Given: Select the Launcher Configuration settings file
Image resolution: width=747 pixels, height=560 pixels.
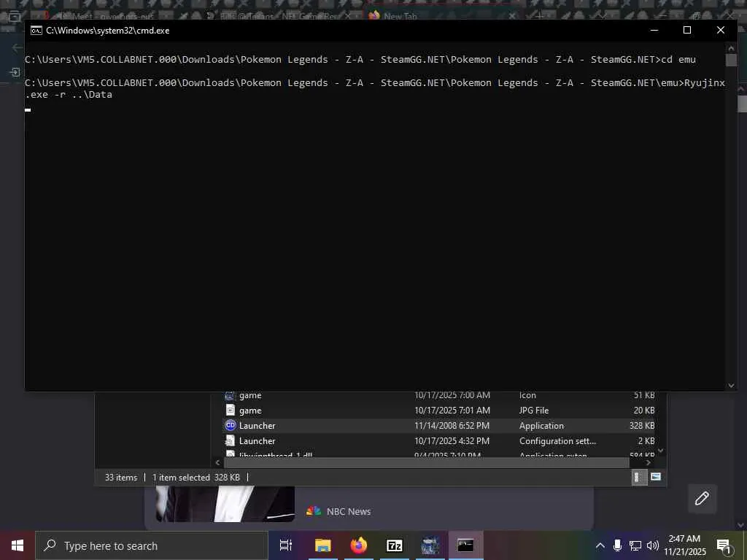Looking at the screenshot, I should (x=438, y=441).
